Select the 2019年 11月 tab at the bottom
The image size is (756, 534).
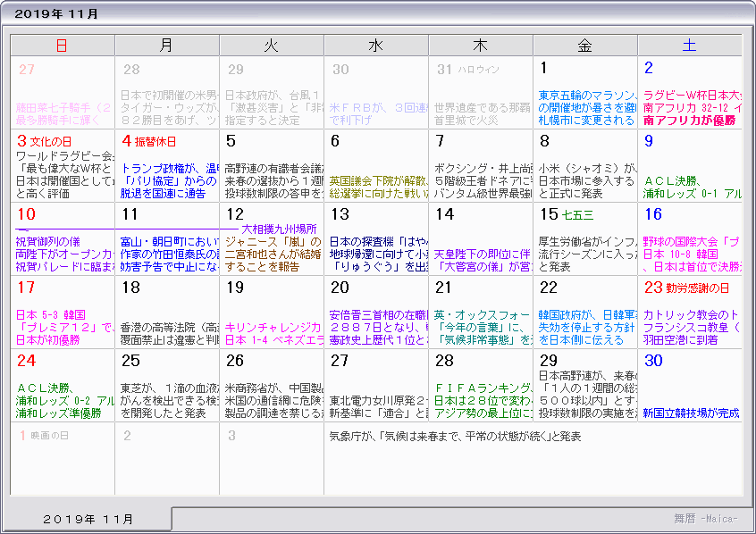pyautogui.click(x=89, y=519)
